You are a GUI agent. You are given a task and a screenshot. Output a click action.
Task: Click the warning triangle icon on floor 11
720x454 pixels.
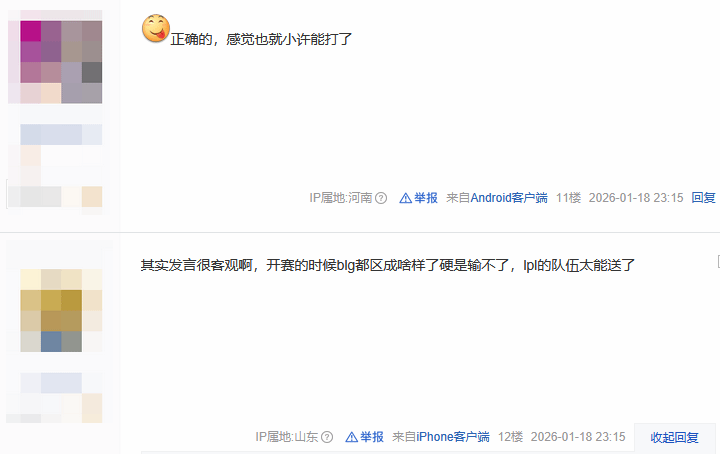coord(405,198)
